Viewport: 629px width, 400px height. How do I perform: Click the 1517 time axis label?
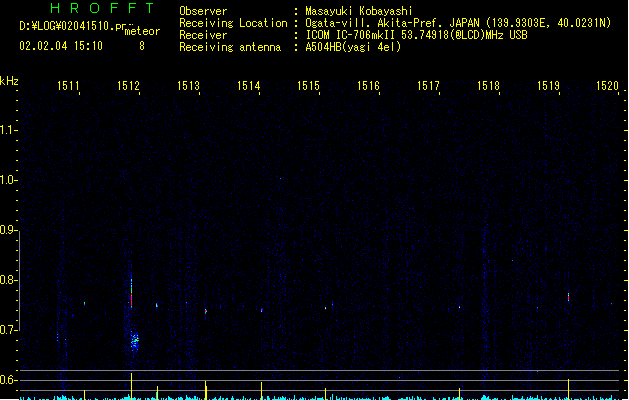[428, 86]
